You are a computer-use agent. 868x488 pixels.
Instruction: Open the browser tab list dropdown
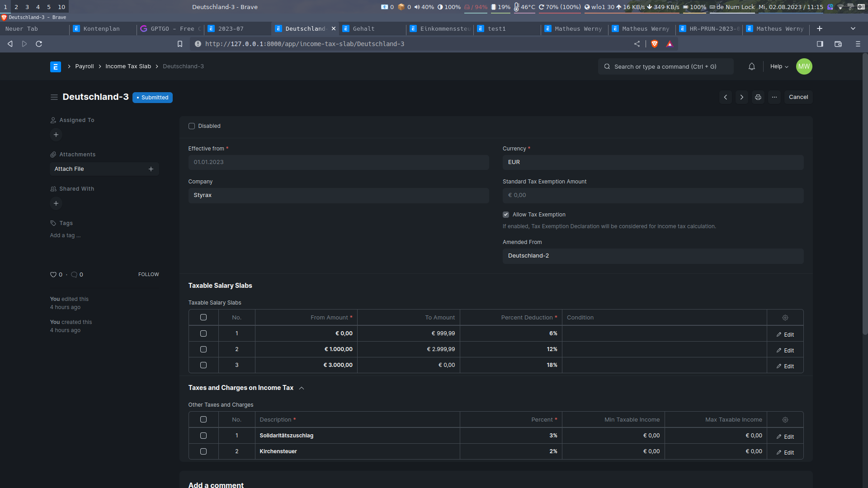coord(854,28)
